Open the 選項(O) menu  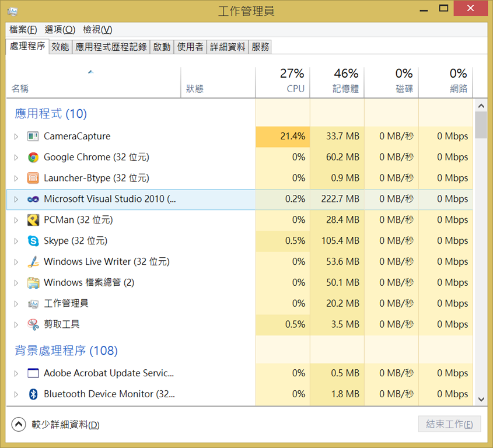tap(60, 30)
